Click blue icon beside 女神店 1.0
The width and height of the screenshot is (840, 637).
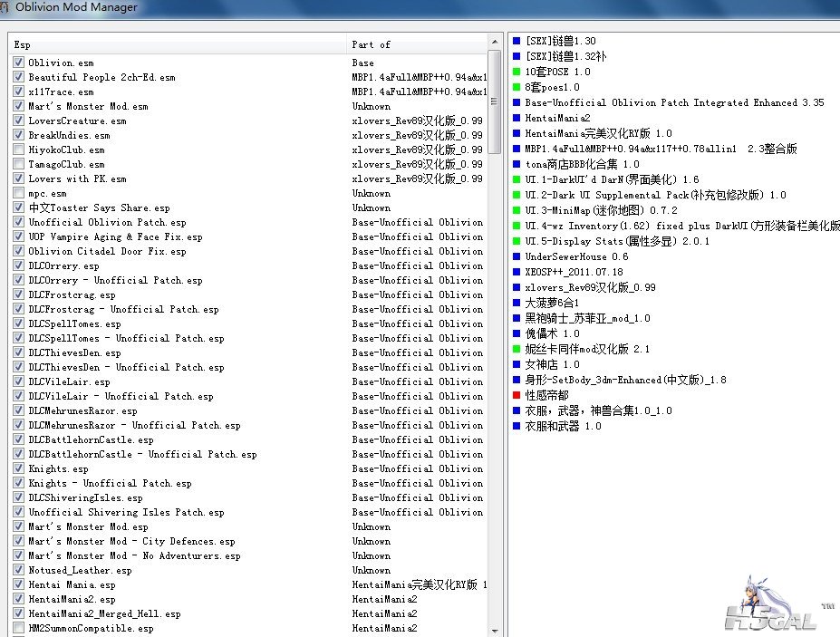pyautogui.click(x=517, y=364)
